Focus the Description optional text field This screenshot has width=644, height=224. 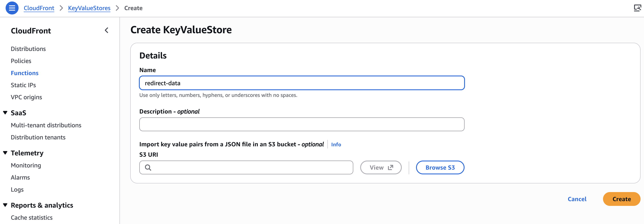pyautogui.click(x=302, y=124)
